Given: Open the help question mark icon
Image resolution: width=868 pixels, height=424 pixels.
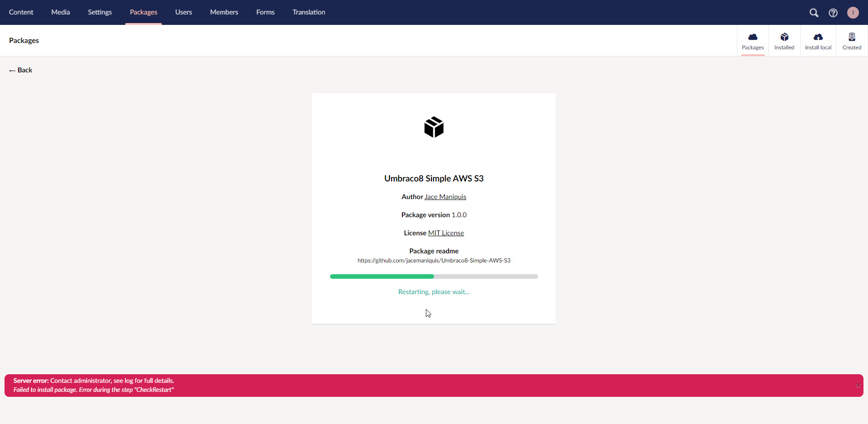Looking at the screenshot, I should pos(833,13).
